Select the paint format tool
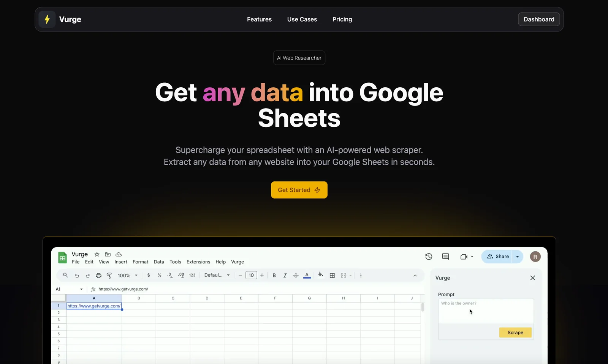608x364 pixels. pyautogui.click(x=109, y=276)
